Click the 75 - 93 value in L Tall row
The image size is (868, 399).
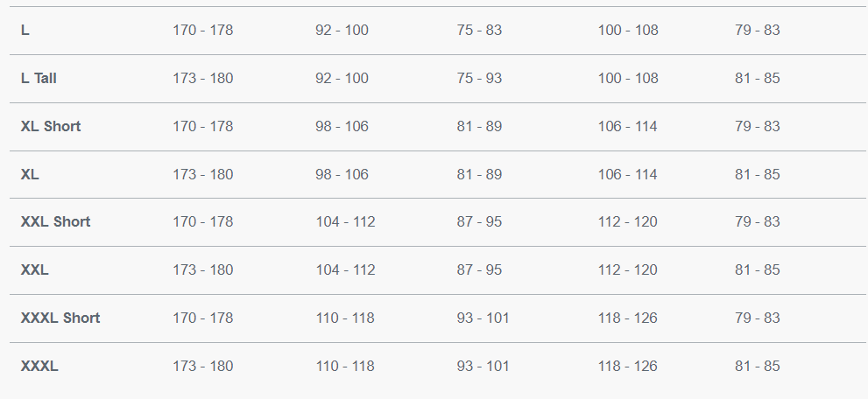(x=479, y=78)
